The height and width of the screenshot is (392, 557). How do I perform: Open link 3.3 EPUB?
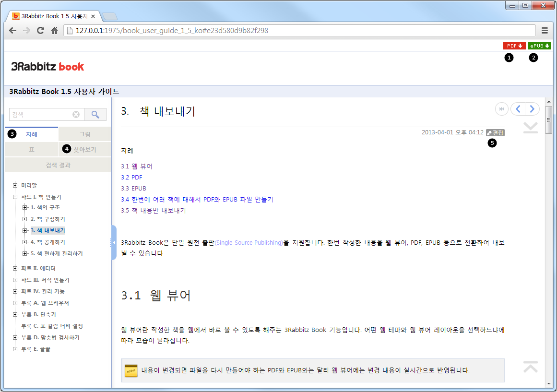[133, 189]
